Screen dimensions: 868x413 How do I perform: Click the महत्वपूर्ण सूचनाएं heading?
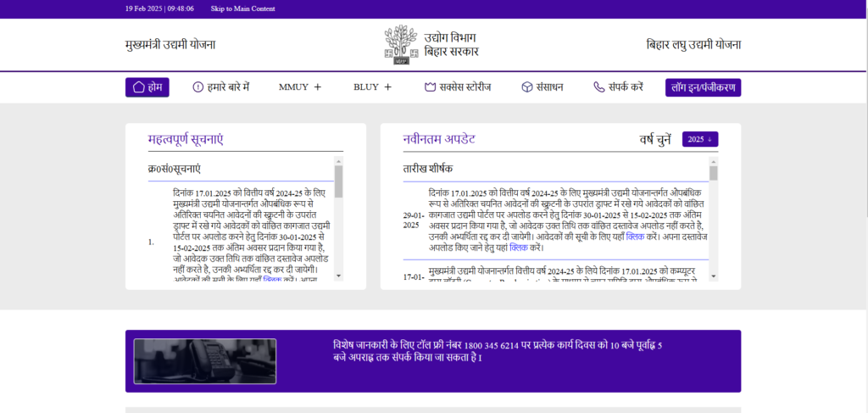tap(186, 139)
